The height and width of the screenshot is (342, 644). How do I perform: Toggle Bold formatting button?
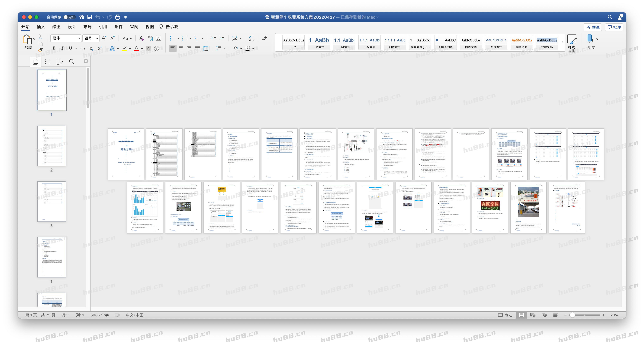(54, 48)
